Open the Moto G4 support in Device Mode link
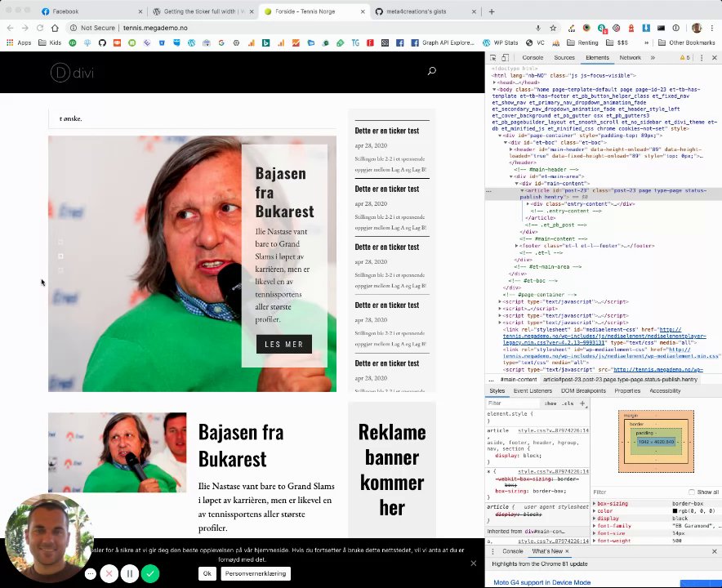 pos(542,582)
